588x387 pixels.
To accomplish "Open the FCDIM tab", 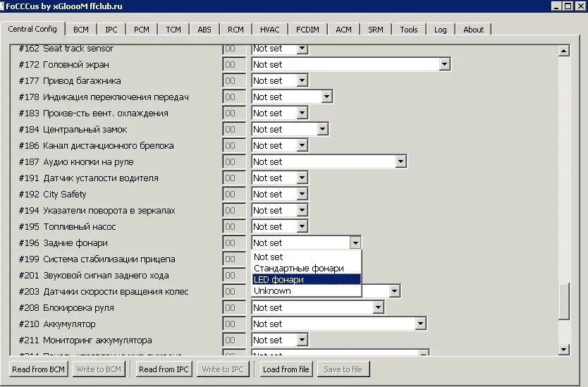I will point(307,30).
